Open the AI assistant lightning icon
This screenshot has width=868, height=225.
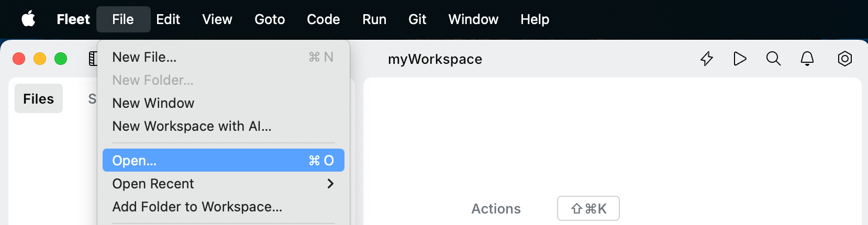(707, 59)
